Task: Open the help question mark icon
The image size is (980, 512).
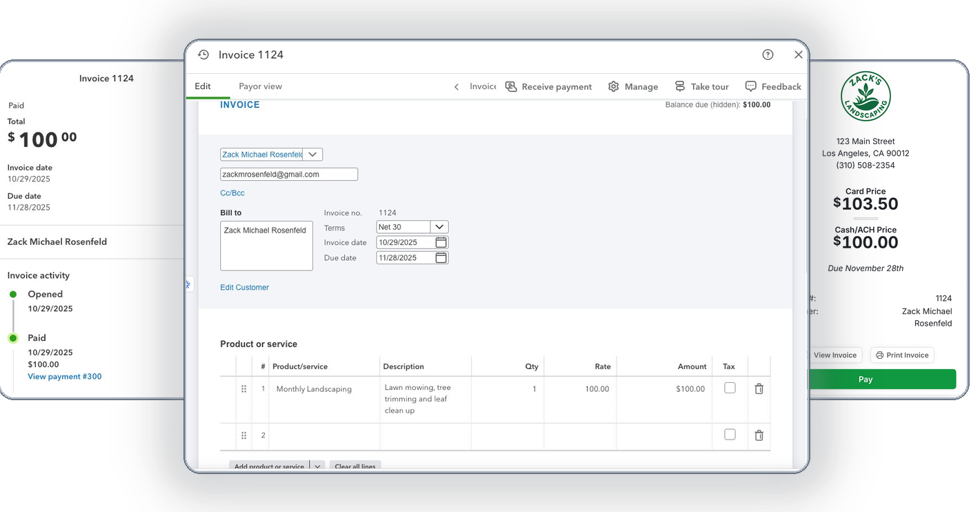Action: pyautogui.click(x=768, y=55)
